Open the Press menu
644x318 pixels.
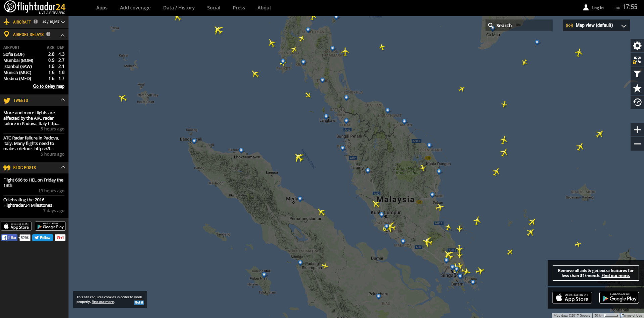[239, 8]
